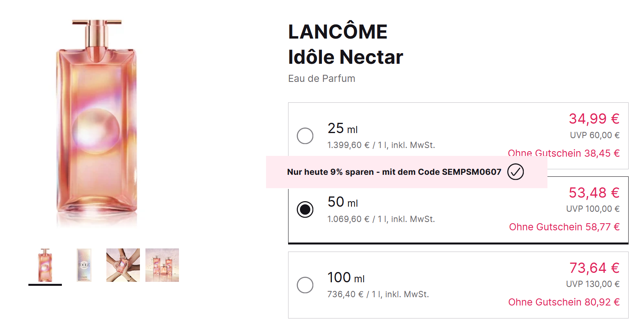Image resolution: width=644 pixels, height=324 pixels.
Task: Click the 34,99 € price
Action: (x=594, y=118)
